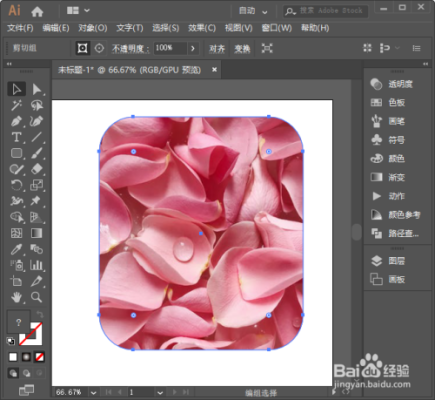
Task: Select the Eyedropper tool
Action: click(x=16, y=249)
